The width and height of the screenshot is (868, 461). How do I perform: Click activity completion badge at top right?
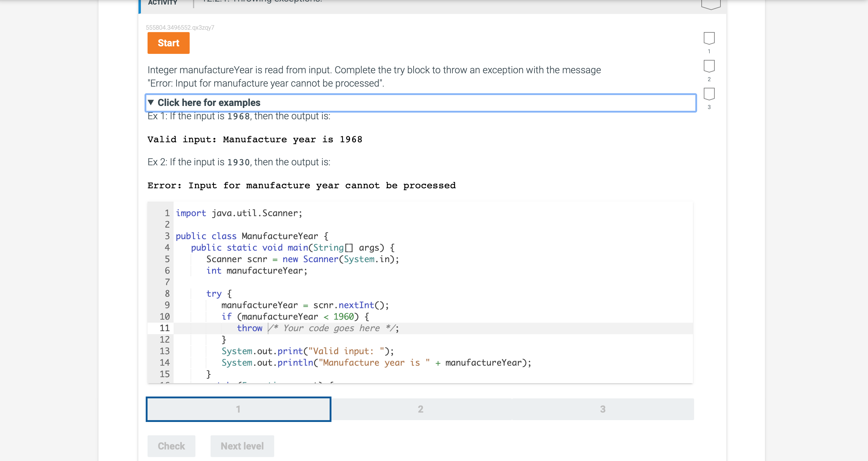click(711, 4)
